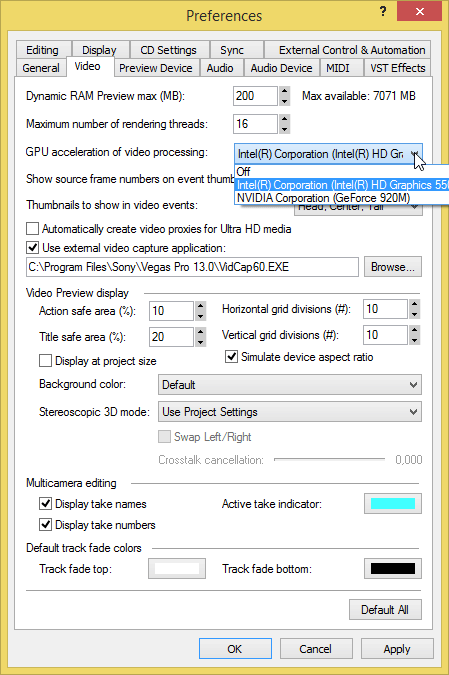
Task: Decrease maximum rendering threads value
Action: [284, 129]
